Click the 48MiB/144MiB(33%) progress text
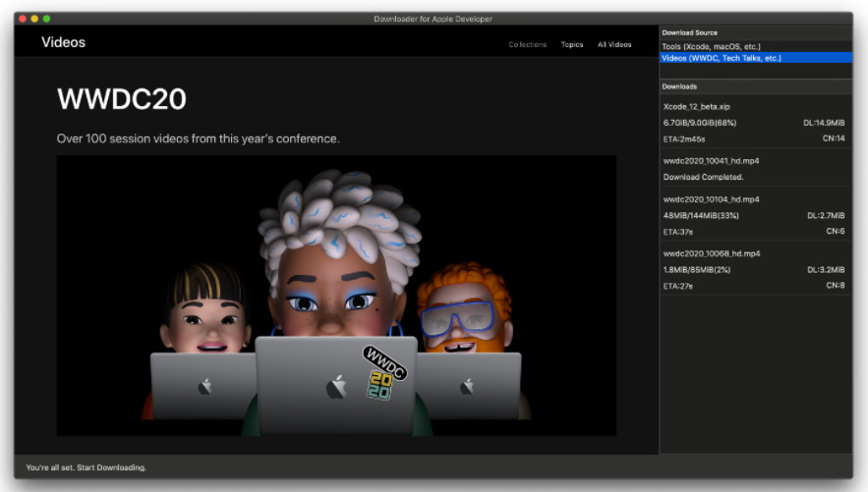The height and width of the screenshot is (492, 868). (701, 216)
